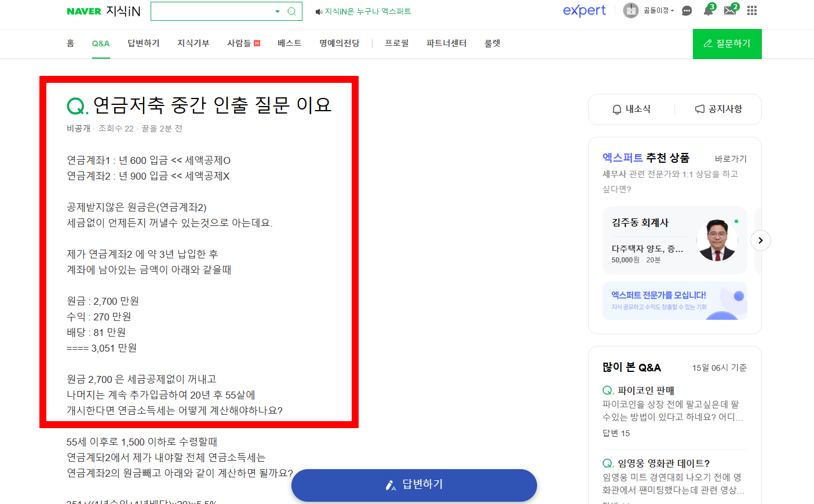This screenshot has height=504, width=814.
Task: Open the eXpert logo link
Action: pyautogui.click(x=584, y=10)
